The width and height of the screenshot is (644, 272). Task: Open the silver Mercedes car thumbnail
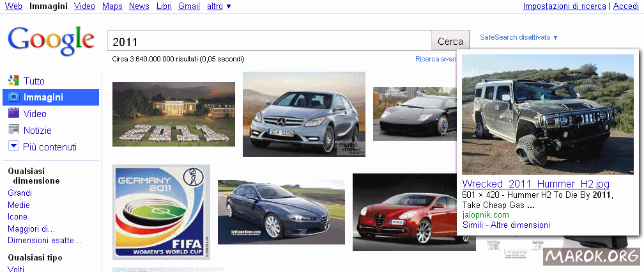(304, 114)
